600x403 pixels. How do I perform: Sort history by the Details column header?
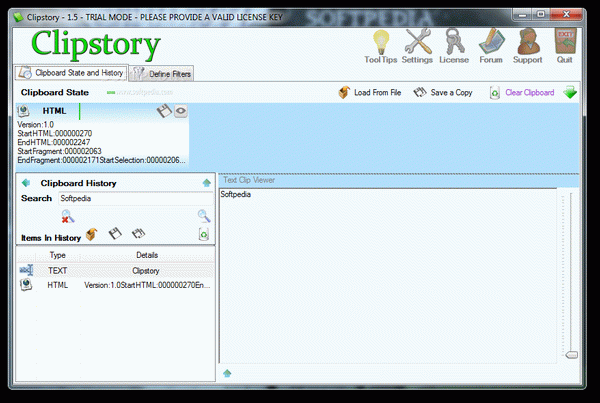[147, 255]
